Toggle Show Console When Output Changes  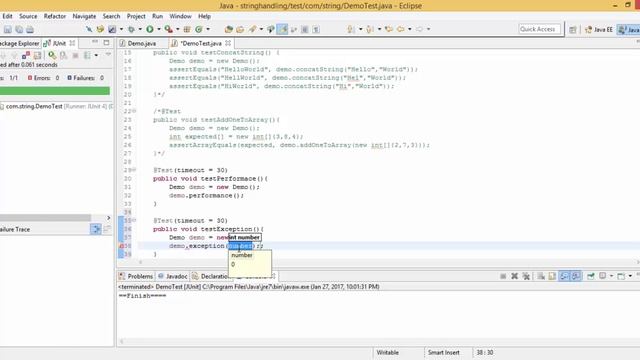pos(564,276)
